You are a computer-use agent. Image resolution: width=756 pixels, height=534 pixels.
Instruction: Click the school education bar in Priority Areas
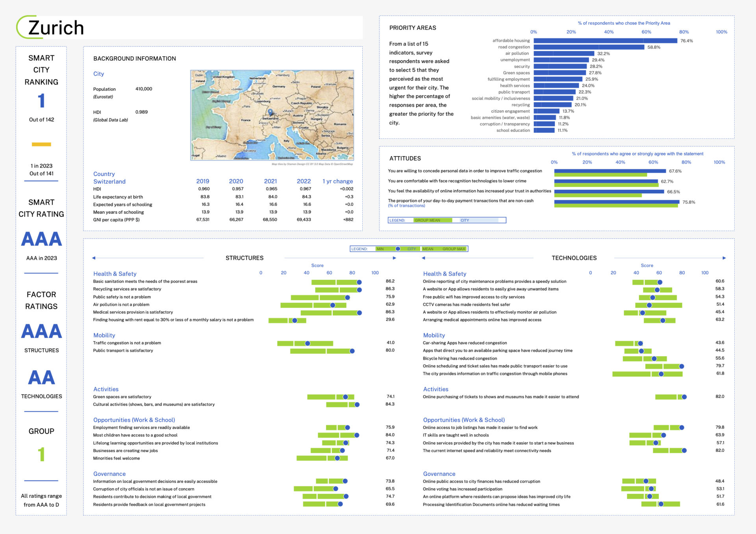pos(544,130)
